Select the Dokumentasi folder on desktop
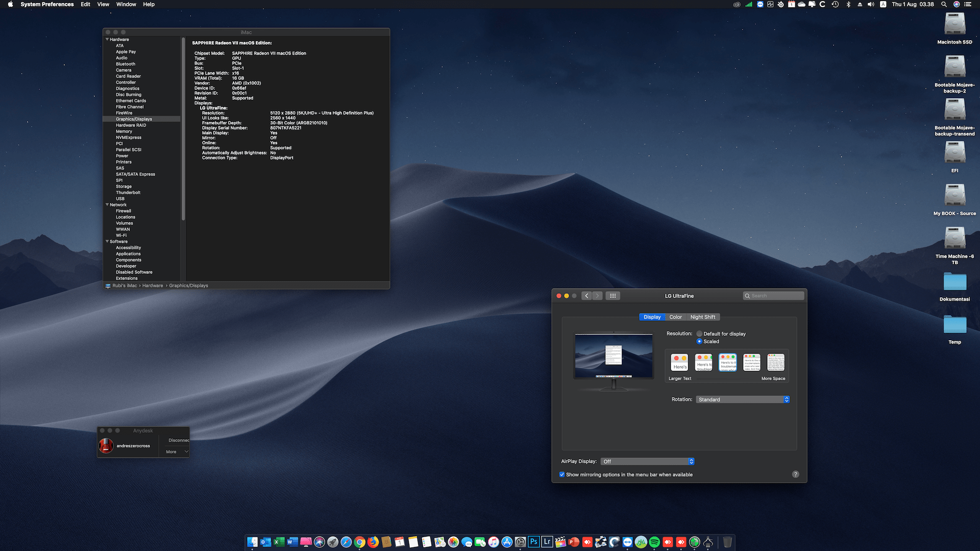Viewport: 980px width, 551px height. [x=954, y=287]
